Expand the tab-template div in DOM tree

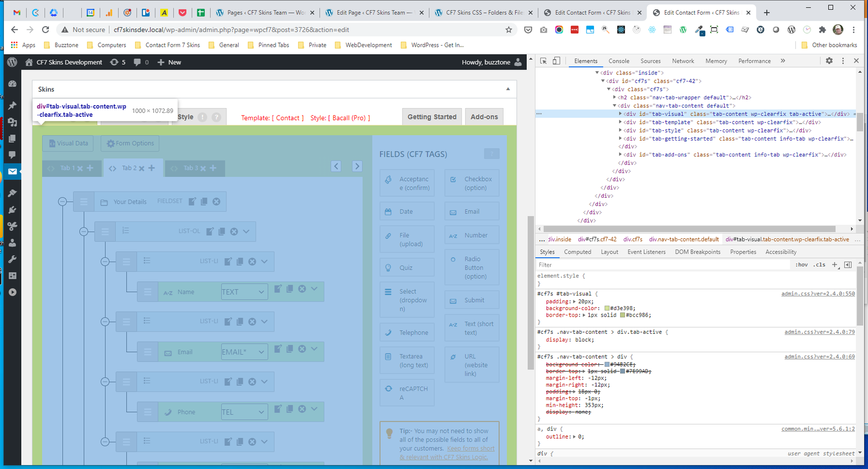[x=621, y=122]
